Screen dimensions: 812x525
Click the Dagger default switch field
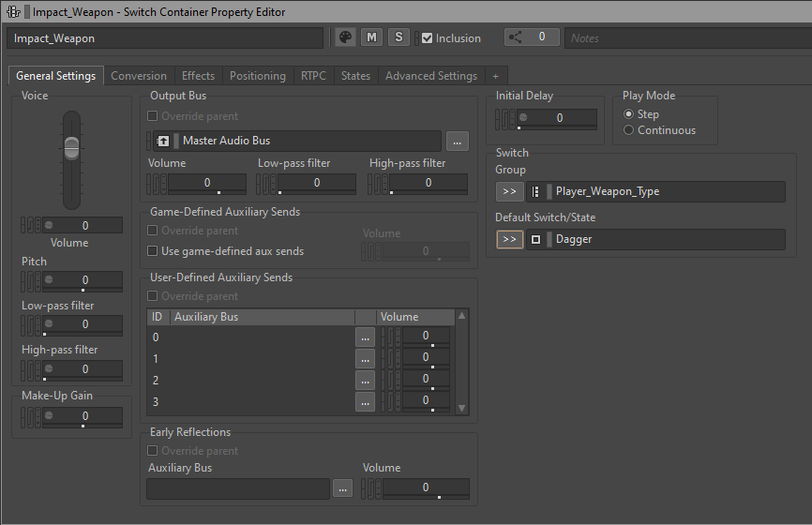coord(655,239)
